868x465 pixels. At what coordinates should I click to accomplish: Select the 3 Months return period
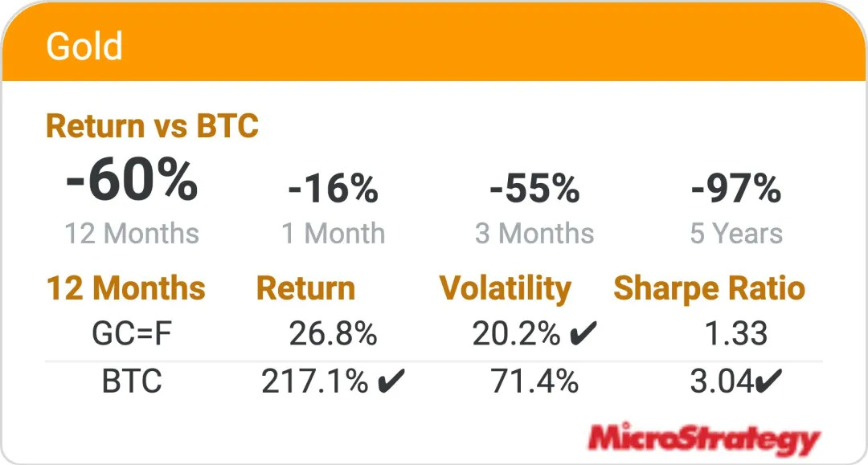534,234
